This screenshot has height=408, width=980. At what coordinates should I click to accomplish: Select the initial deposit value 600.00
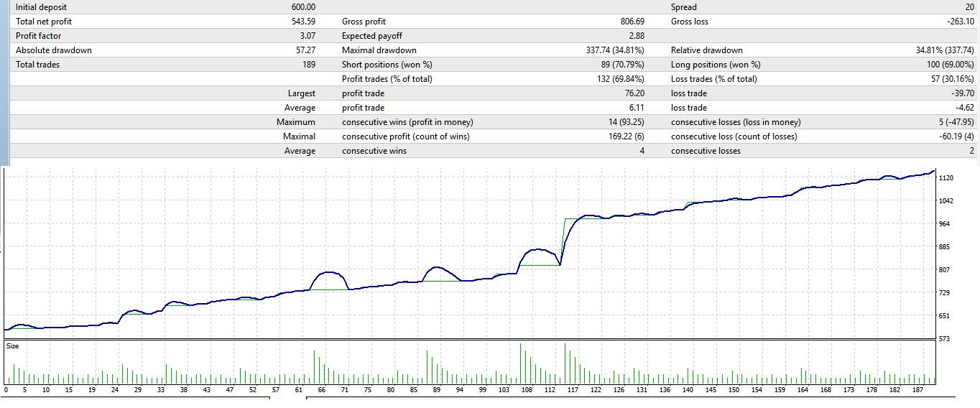coord(303,7)
